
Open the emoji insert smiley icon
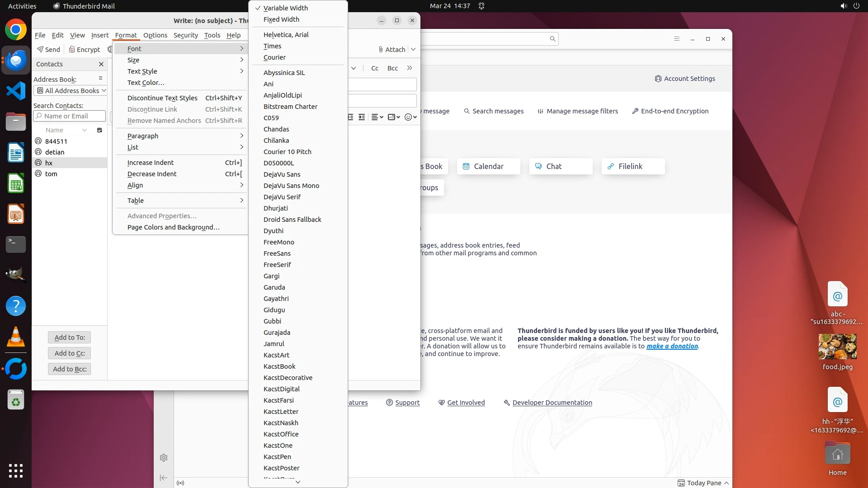point(408,117)
